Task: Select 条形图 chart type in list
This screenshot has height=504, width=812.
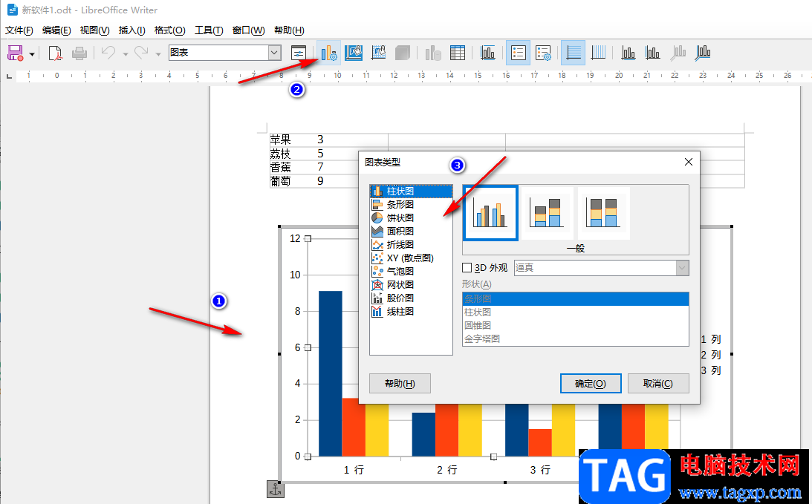Action: [411, 205]
